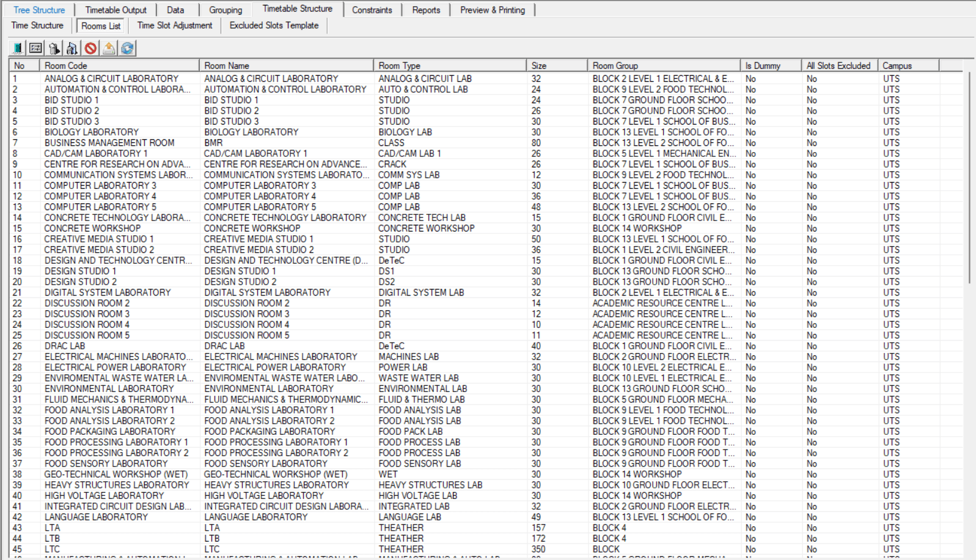This screenshot has height=560, width=976.
Task: Click the red prohibition circle icon
Action: [x=90, y=48]
